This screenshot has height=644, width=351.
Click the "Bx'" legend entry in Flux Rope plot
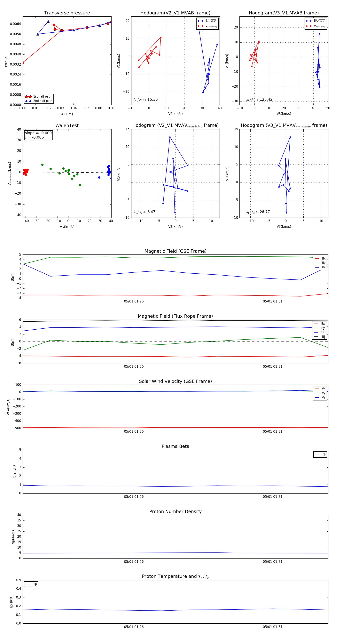320,324
